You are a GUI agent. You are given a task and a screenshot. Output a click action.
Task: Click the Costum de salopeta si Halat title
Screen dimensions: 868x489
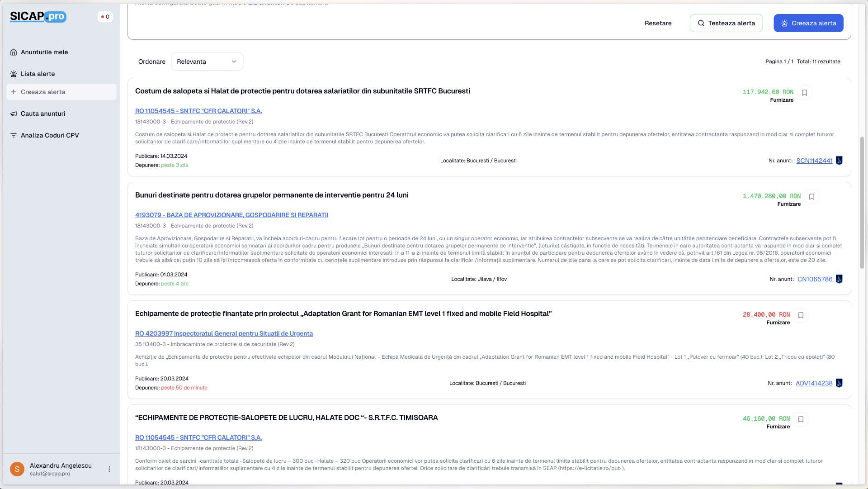pos(302,91)
